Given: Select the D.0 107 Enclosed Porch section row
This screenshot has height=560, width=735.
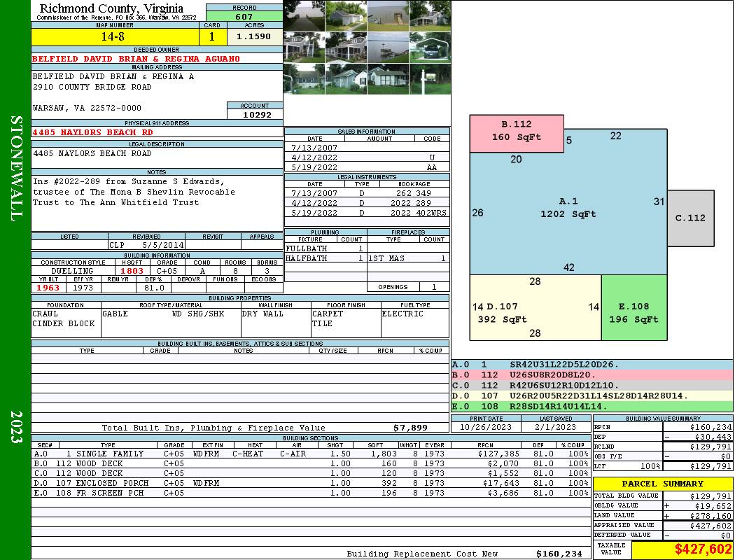Looking at the screenshot, I should (311, 483).
